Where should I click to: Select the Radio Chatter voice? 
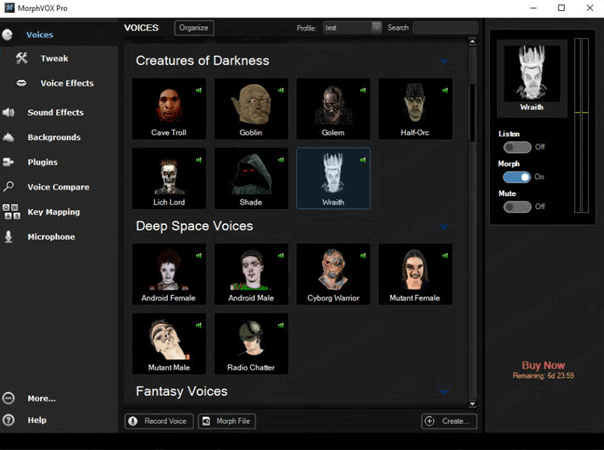[x=251, y=343]
